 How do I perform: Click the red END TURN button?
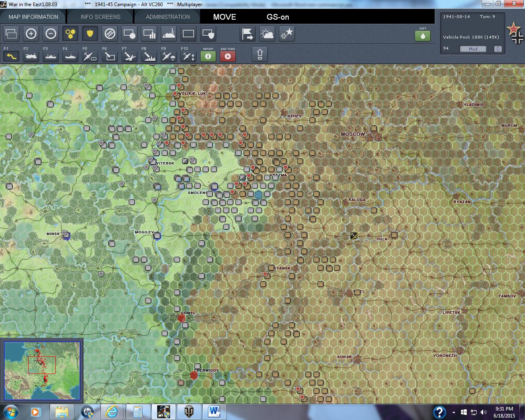coord(228,56)
